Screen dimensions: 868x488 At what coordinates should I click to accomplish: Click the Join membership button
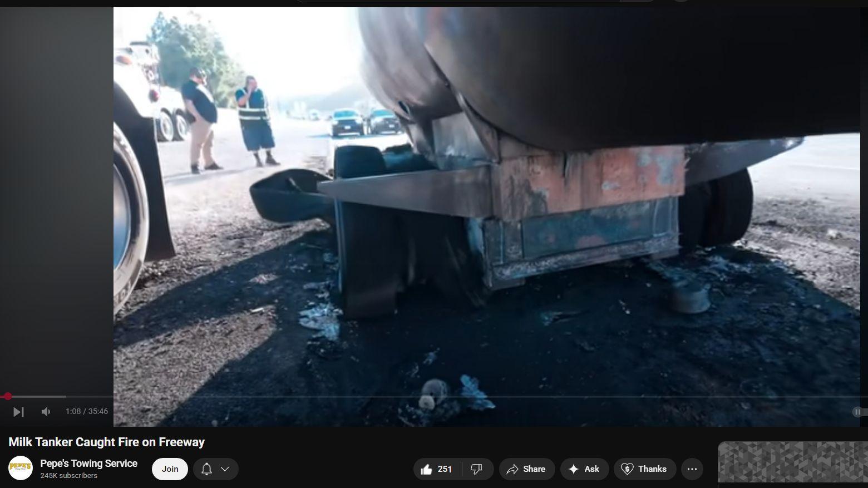coord(170,469)
